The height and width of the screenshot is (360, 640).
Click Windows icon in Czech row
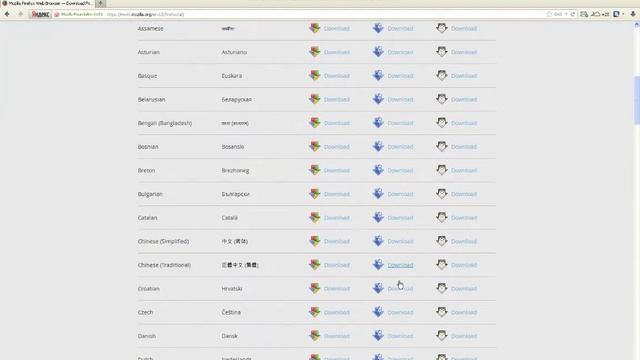tap(314, 312)
